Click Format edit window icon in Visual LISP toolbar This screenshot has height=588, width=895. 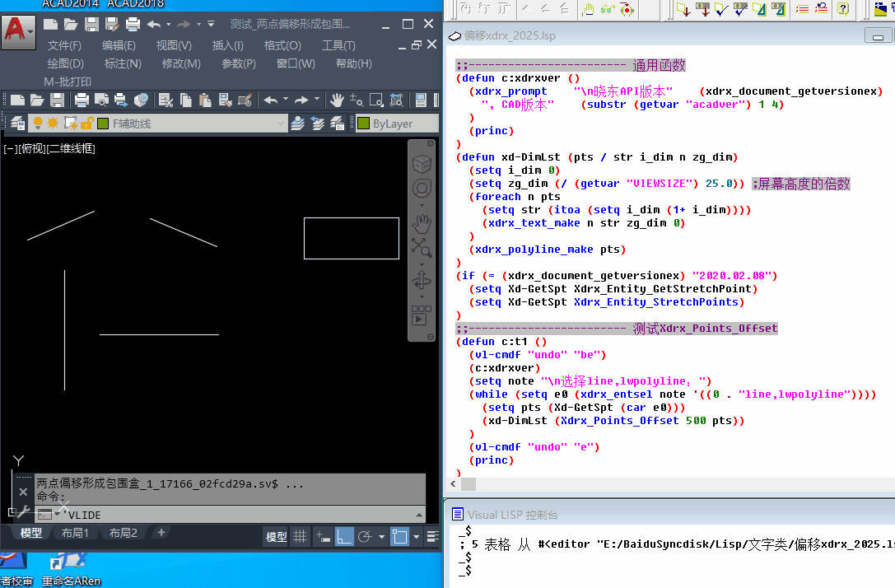[759, 8]
